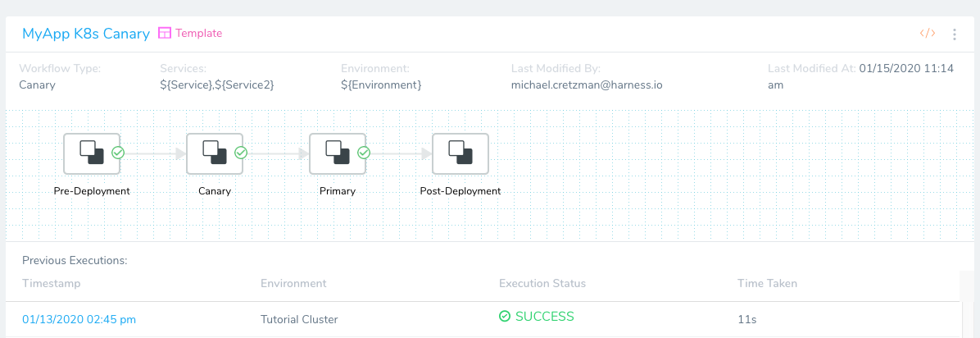
Task: Click the Execution Status column header
Action: click(542, 284)
